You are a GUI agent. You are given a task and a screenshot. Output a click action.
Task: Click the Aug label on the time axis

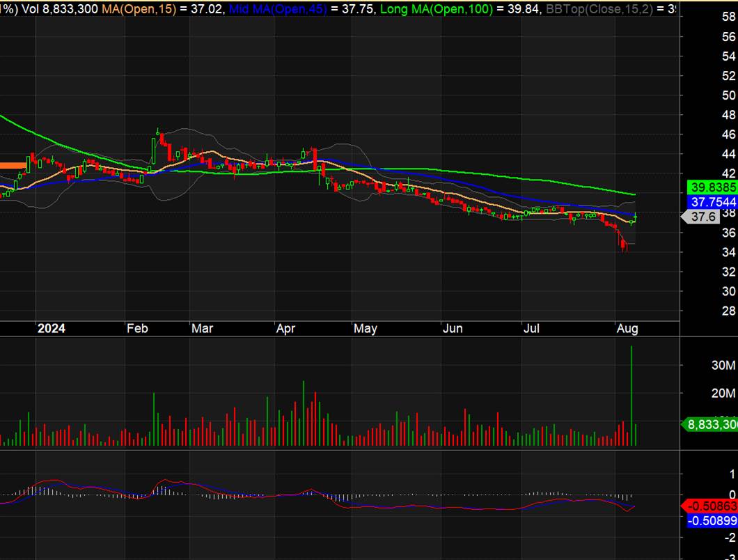pos(627,329)
